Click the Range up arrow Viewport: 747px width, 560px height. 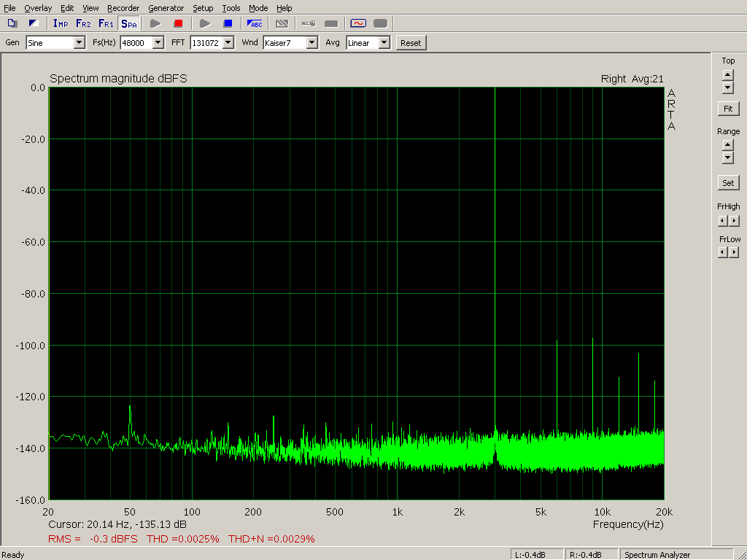click(727, 145)
